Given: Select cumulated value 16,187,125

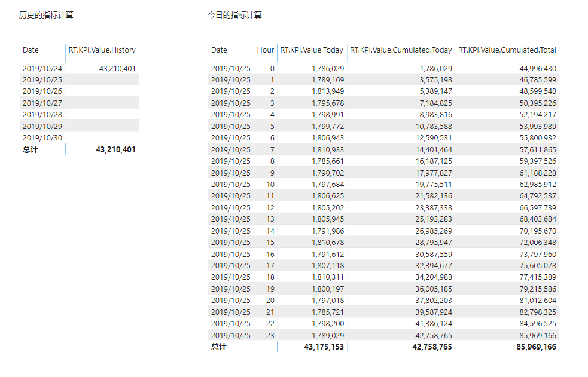Looking at the screenshot, I should (434, 161).
